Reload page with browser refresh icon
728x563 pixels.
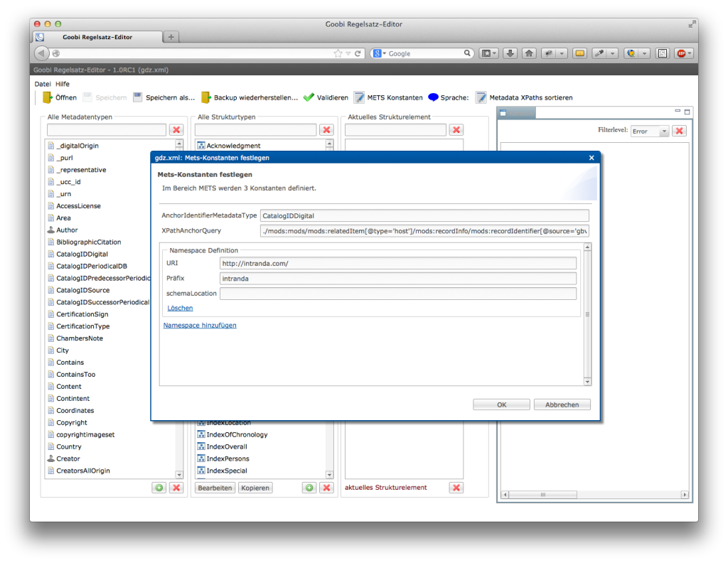[358, 53]
